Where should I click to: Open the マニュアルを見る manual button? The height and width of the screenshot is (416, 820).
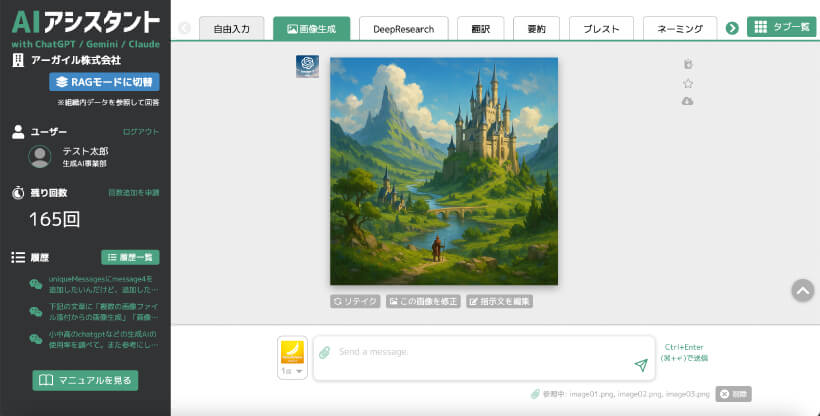[85, 380]
